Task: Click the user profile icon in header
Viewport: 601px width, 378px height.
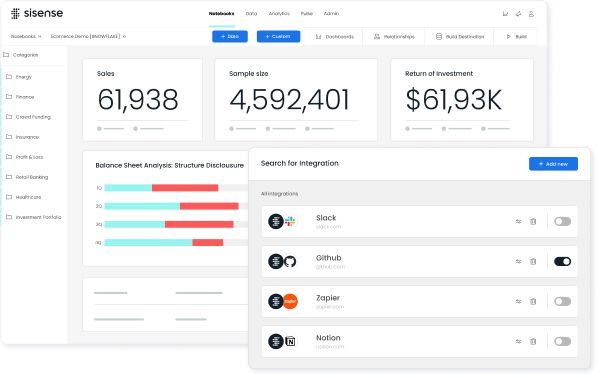Action: (x=531, y=14)
